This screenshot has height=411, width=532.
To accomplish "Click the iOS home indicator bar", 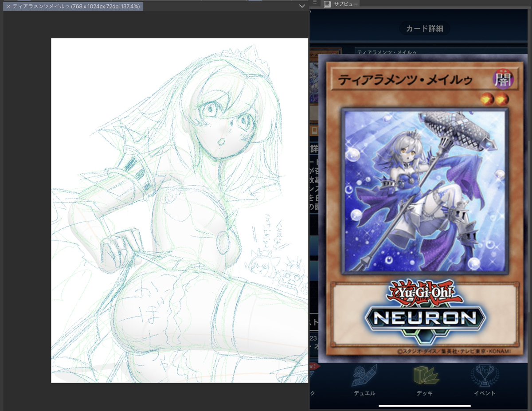I will click(424, 406).
